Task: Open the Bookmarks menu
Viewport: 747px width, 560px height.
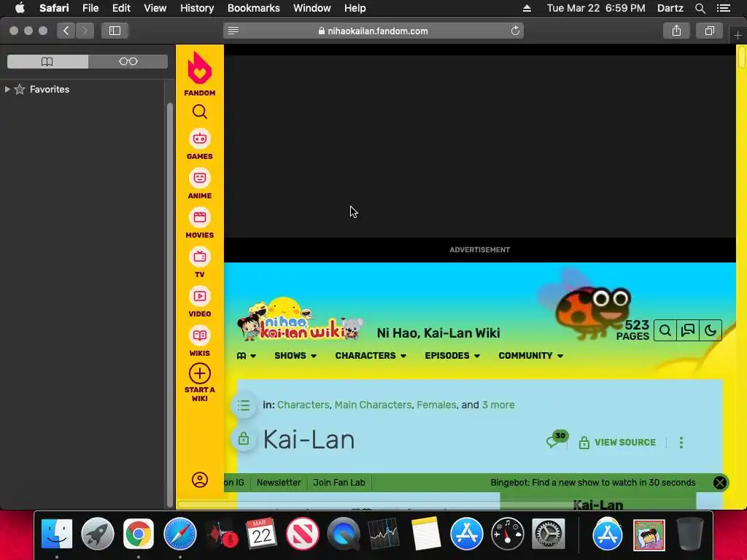Action: click(x=253, y=8)
